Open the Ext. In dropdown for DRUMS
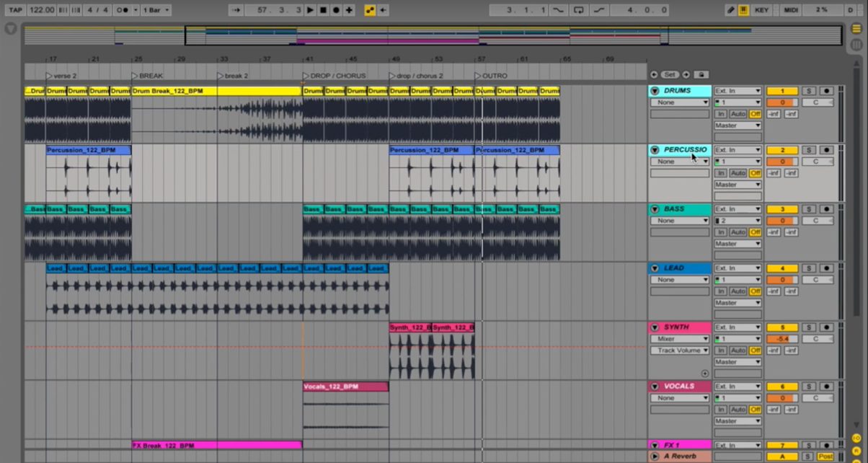 click(738, 90)
